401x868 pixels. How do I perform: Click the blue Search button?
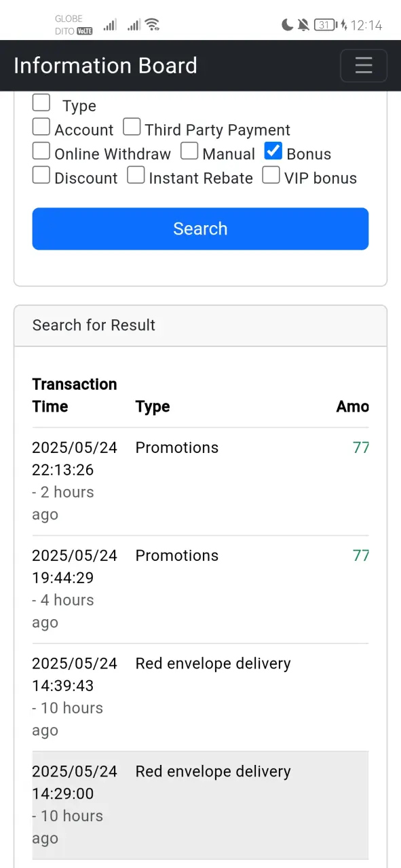point(200,229)
